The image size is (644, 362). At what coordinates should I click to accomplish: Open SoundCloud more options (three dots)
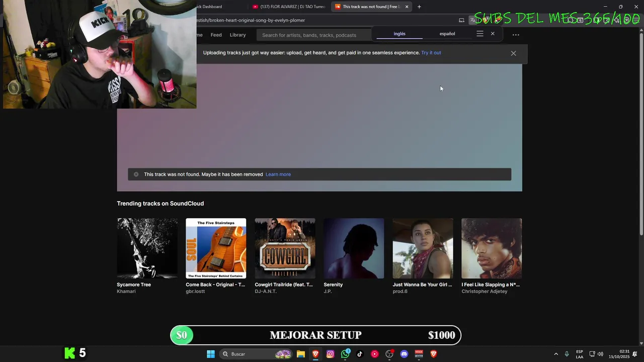click(x=516, y=35)
